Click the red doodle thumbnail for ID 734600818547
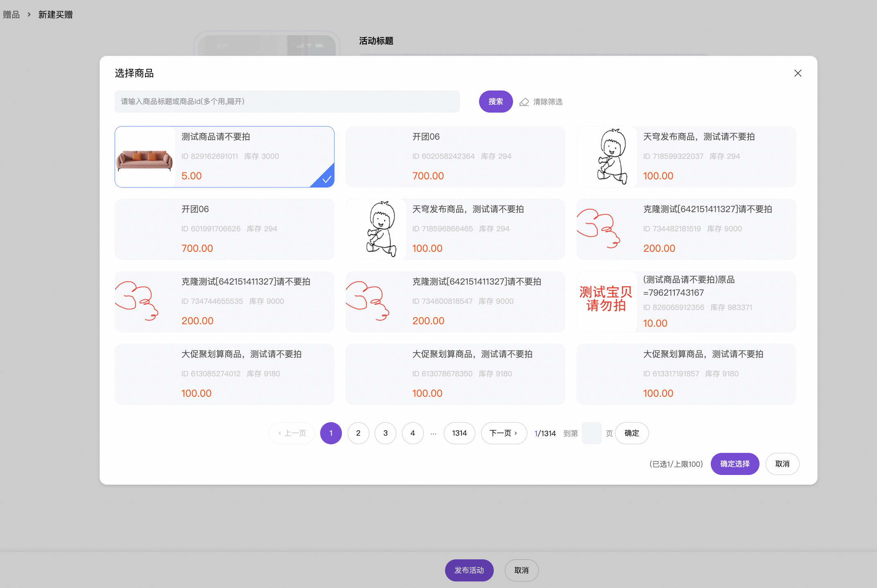The image size is (877, 588). click(376, 302)
